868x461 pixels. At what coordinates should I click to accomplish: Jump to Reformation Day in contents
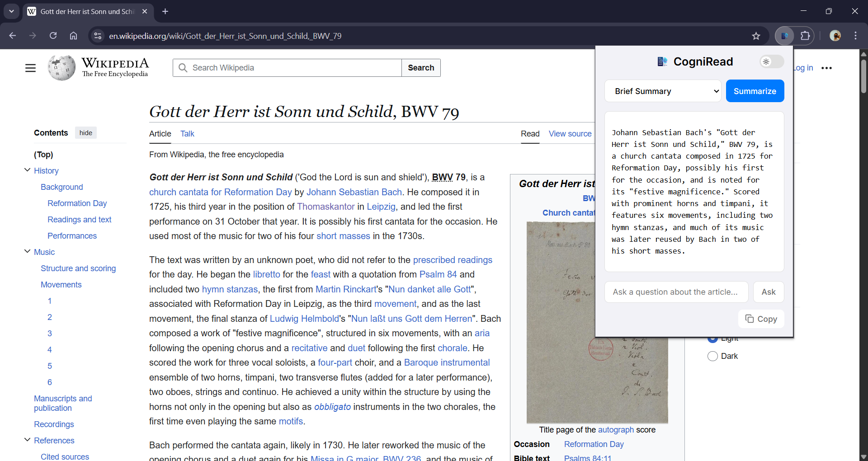[77, 203]
